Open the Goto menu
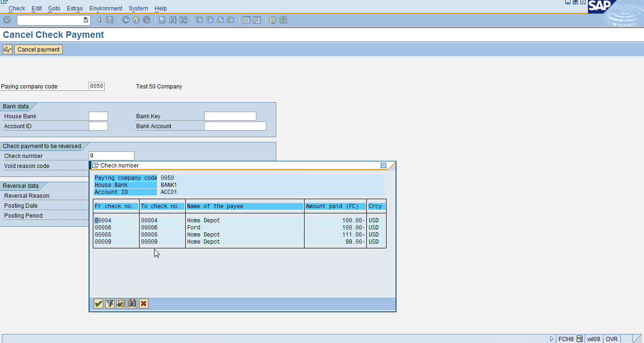The width and height of the screenshot is (644, 343). pyautogui.click(x=54, y=9)
